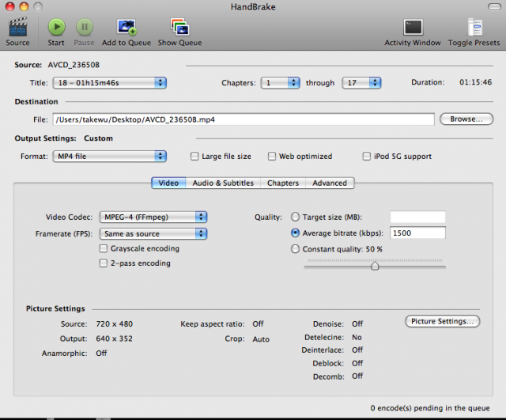The height and width of the screenshot is (420, 506).
Task: Open Framerate (FPS) dropdown Same as source
Action: [153, 233]
